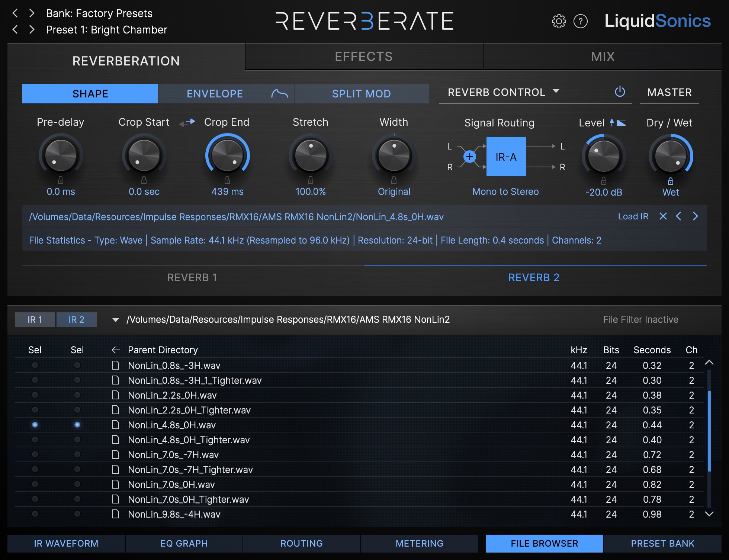The image size is (729, 560).
Task: Select IR 2 radio for NonLin_9.8s_-4H.wav
Action: [x=77, y=514]
